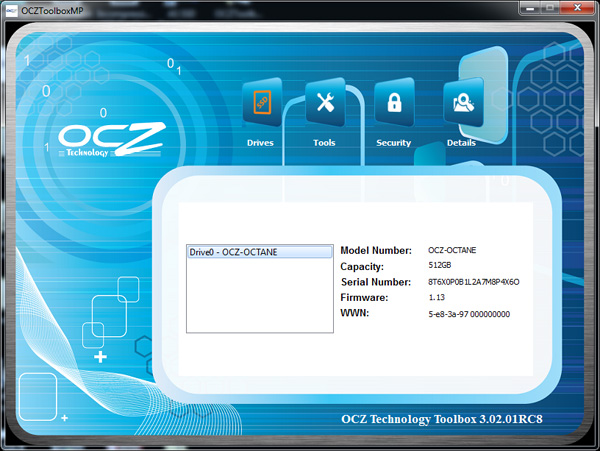Open the Drives SSD icon

click(x=262, y=102)
